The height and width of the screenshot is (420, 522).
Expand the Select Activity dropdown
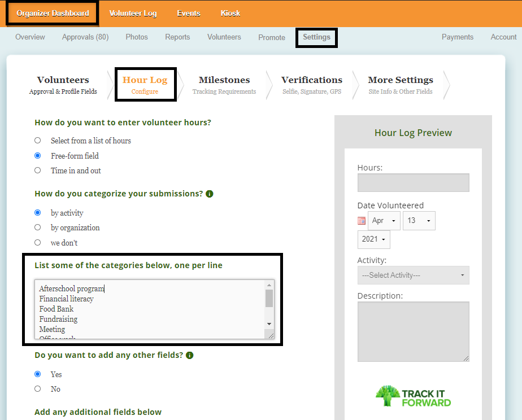point(413,275)
